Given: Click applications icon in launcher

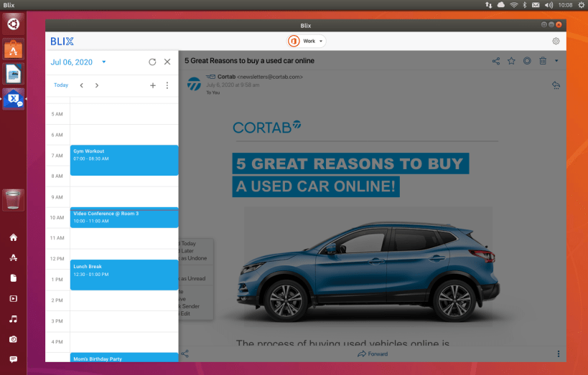Looking at the screenshot, I should (x=14, y=257).
